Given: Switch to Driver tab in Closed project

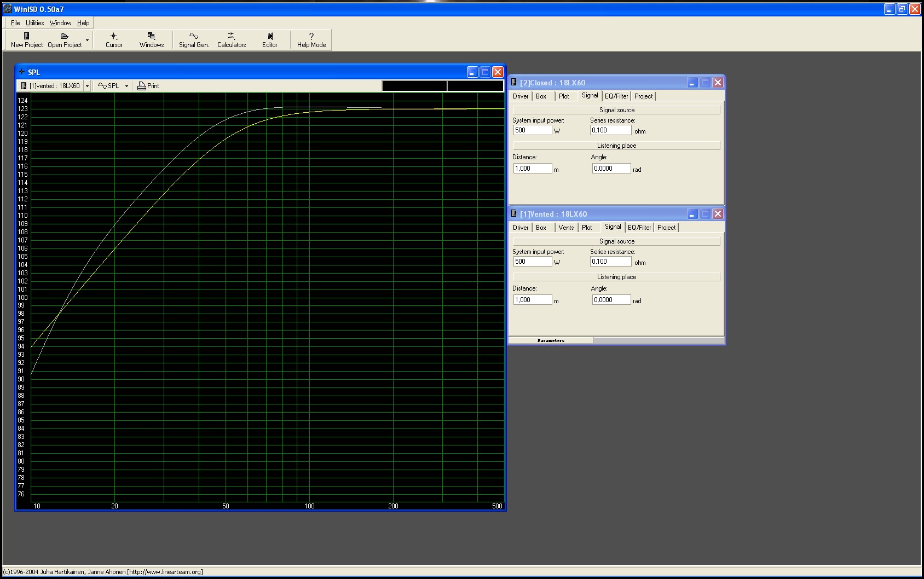Looking at the screenshot, I should pyautogui.click(x=521, y=96).
